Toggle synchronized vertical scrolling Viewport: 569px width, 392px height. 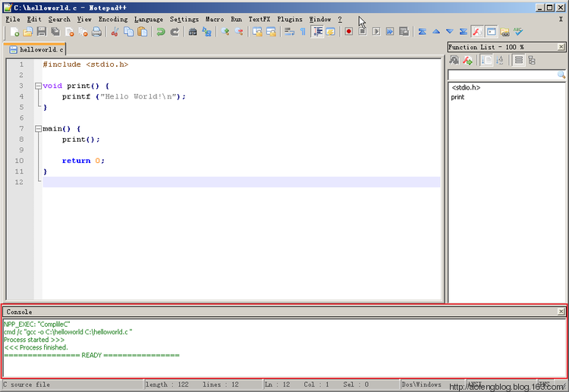257,32
